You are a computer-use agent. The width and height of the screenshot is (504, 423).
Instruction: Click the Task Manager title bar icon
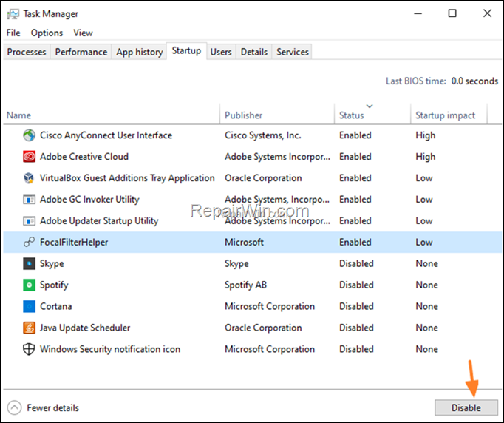click(x=13, y=14)
